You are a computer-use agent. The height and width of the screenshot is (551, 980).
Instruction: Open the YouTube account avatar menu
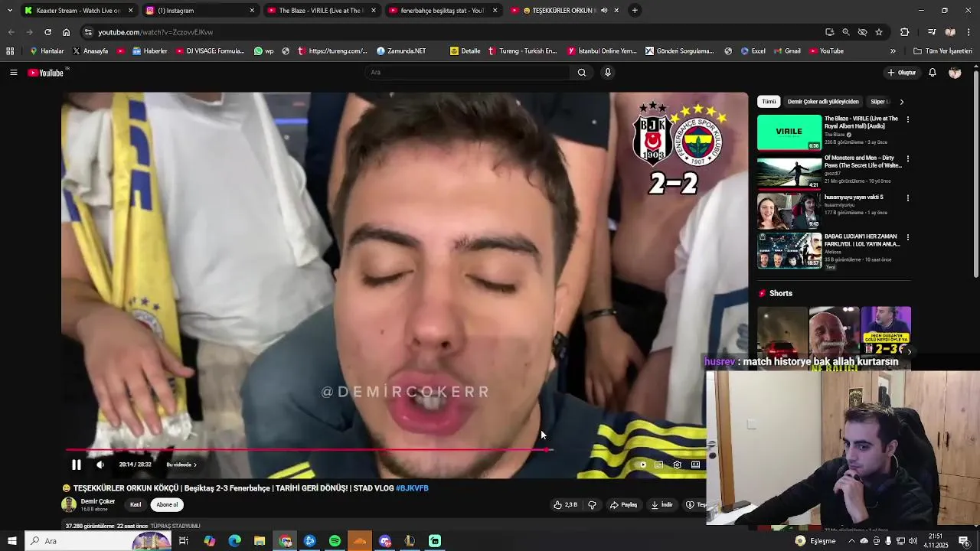(x=955, y=73)
